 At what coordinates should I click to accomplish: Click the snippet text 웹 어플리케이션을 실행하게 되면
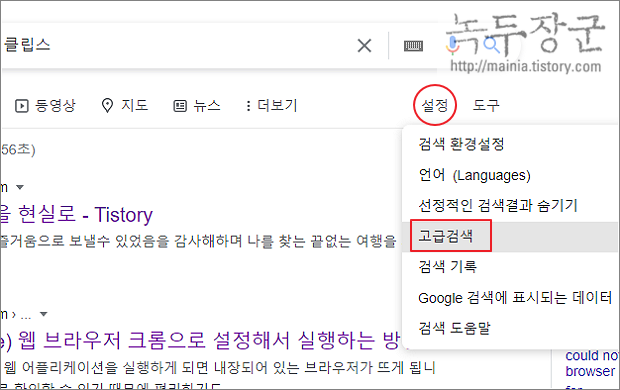[x=219, y=368]
